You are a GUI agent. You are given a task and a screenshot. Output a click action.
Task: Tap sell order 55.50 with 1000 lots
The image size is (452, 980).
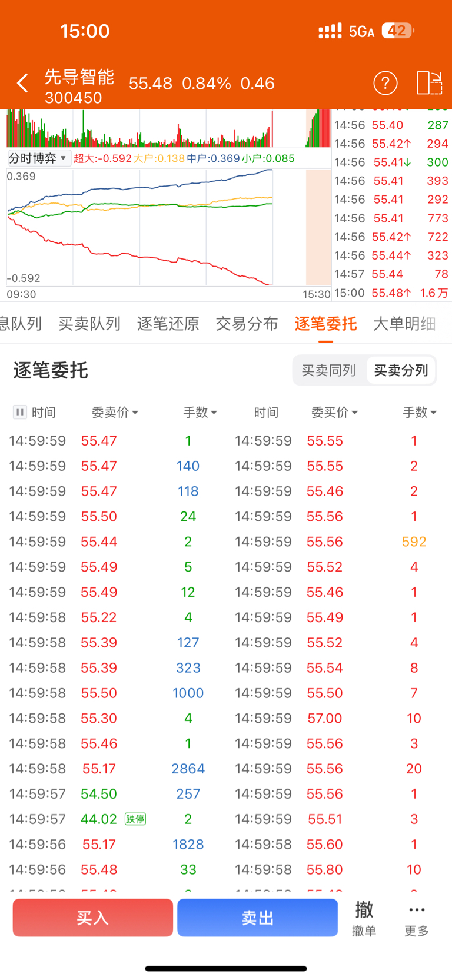114,693
